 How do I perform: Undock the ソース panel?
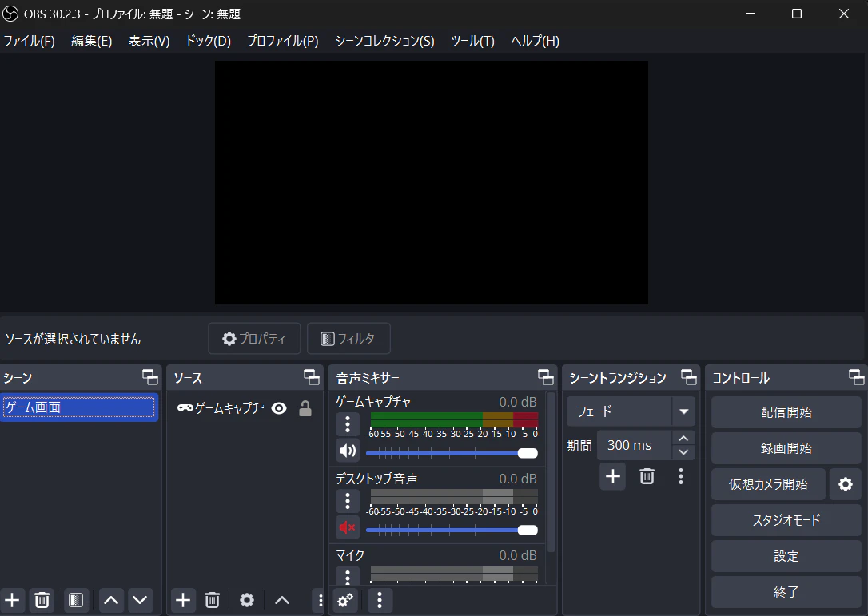[x=312, y=377]
